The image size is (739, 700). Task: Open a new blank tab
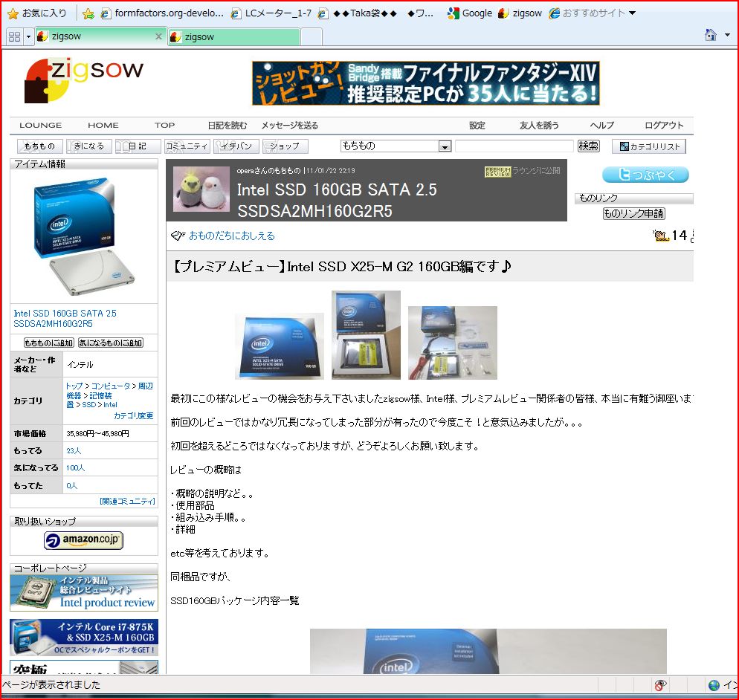311,36
